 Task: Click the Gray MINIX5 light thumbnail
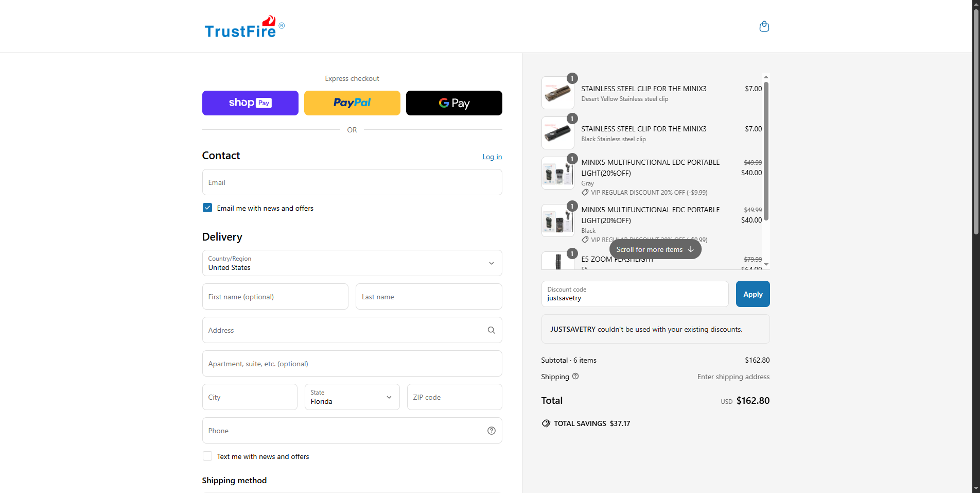[558, 173]
